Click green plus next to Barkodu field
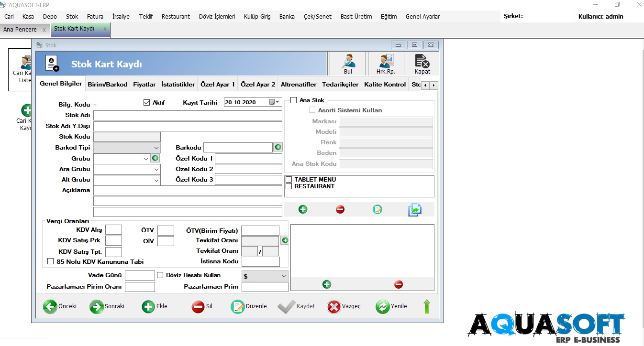The width and height of the screenshot is (644, 346). 278,147
